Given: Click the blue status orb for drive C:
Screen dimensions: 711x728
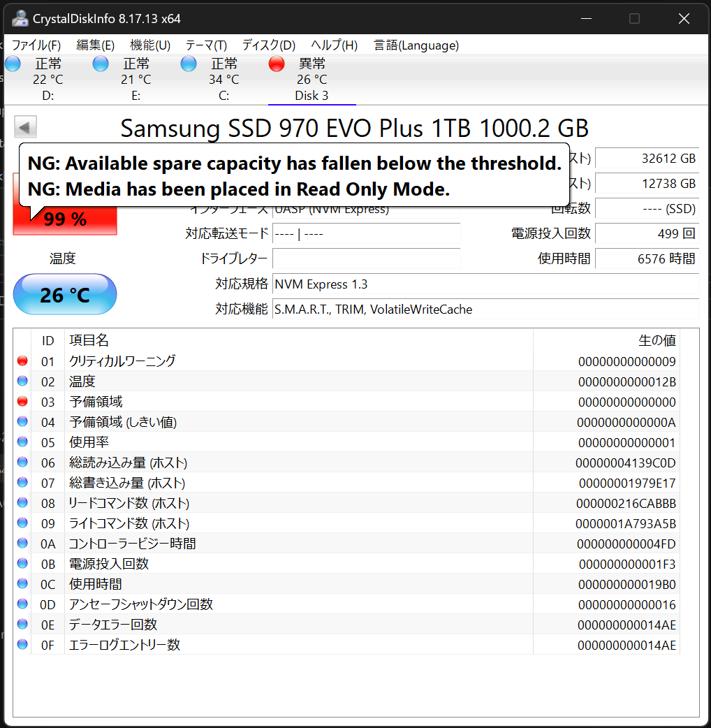Looking at the screenshot, I should click(189, 64).
